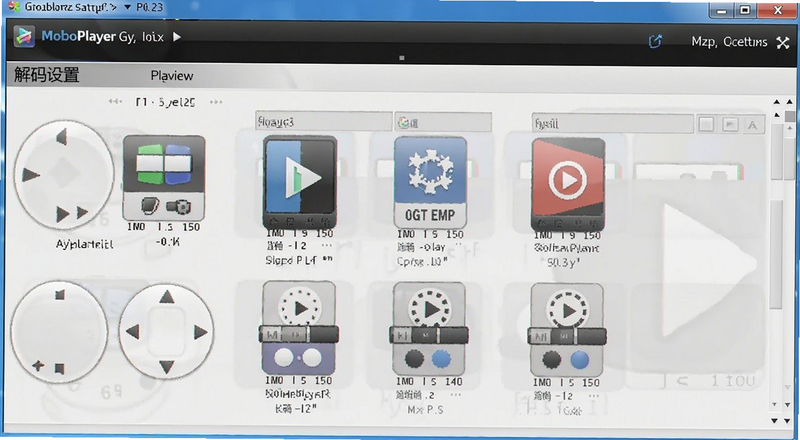Open the red play icon labeled 'SolitexPylant'
Screen dimensions: 800x440
pyautogui.click(x=568, y=184)
